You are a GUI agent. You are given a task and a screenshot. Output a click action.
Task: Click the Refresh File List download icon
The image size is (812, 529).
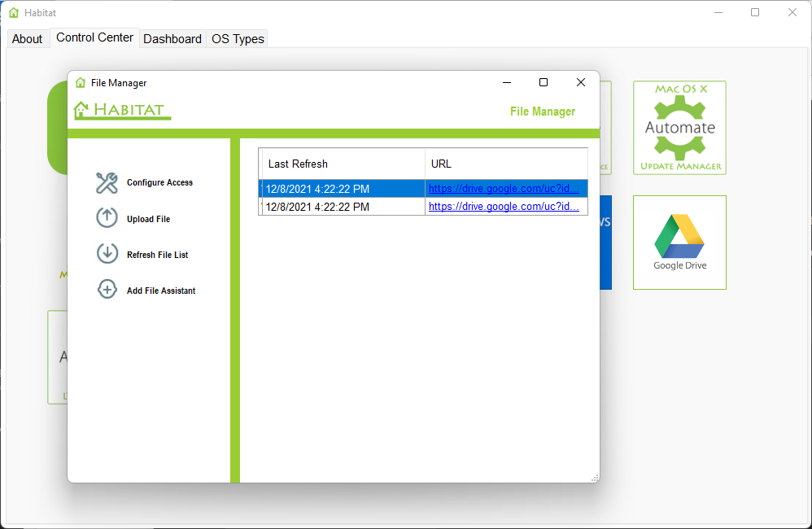click(107, 254)
